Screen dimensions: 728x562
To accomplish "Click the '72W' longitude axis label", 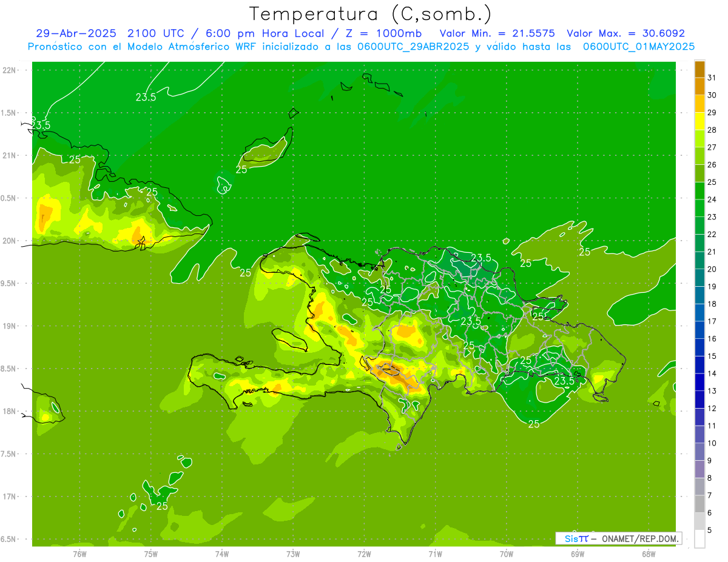I will click(364, 554).
